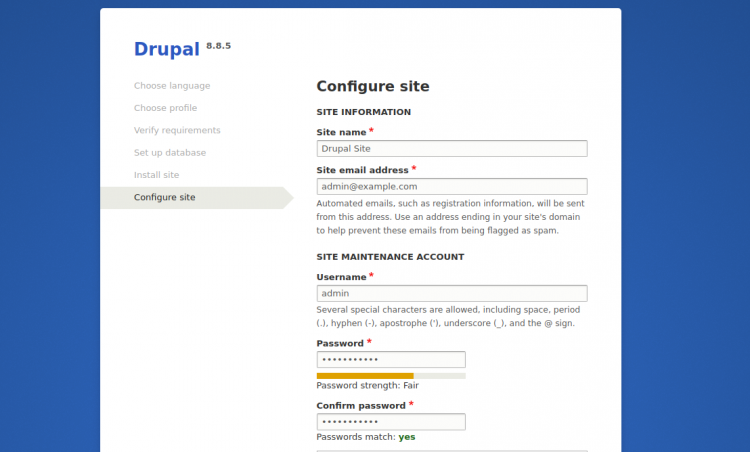Focus the Site email address field
The height and width of the screenshot is (452, 750).
tap(452, 187)
